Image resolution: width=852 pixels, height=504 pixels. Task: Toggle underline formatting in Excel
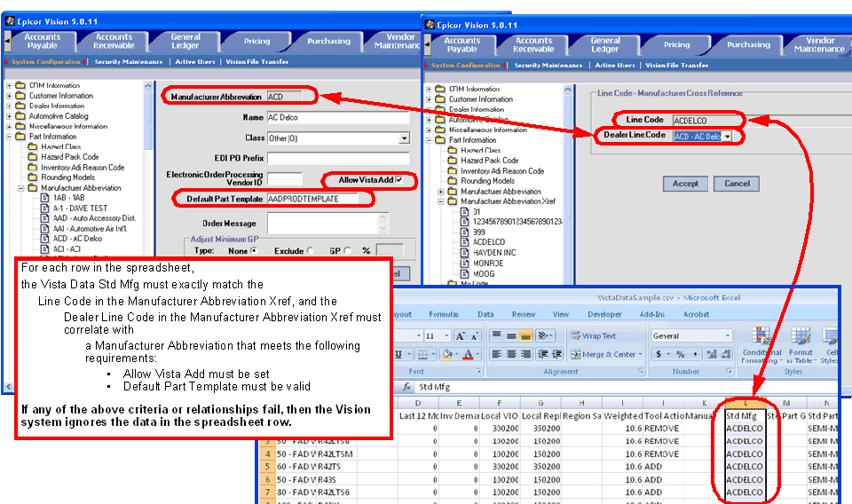click(x=398, y=354)
